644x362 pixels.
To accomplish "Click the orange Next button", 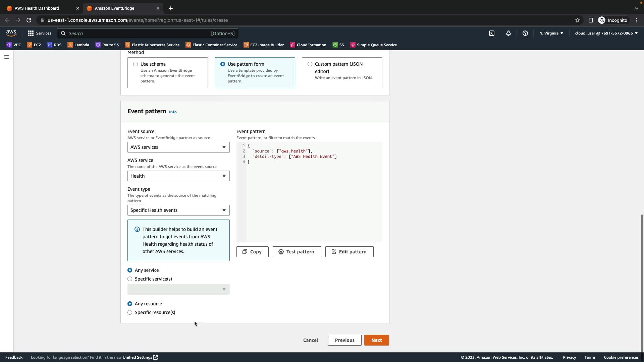I will click(x=376, y=340).
